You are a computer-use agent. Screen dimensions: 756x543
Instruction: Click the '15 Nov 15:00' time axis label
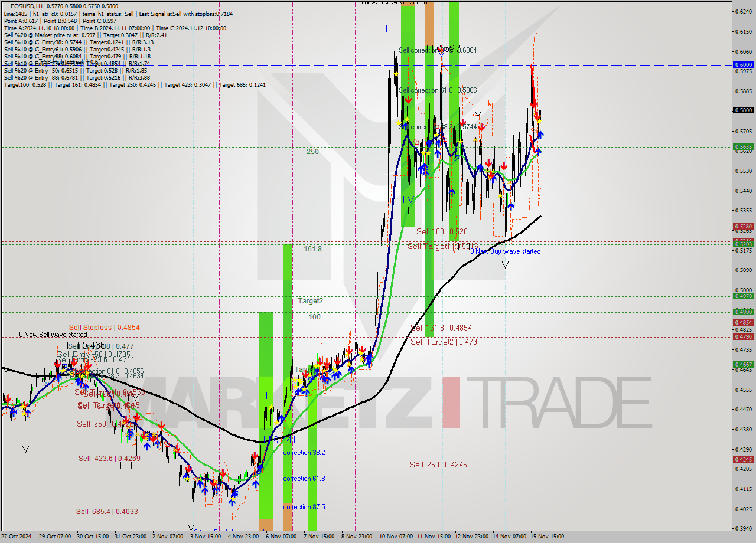point(546,537)
